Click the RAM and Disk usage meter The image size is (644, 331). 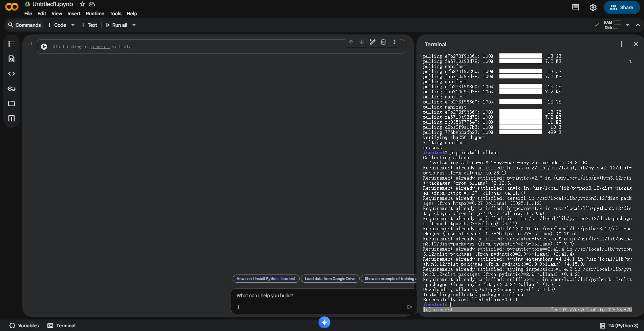[x=612, y=25]
